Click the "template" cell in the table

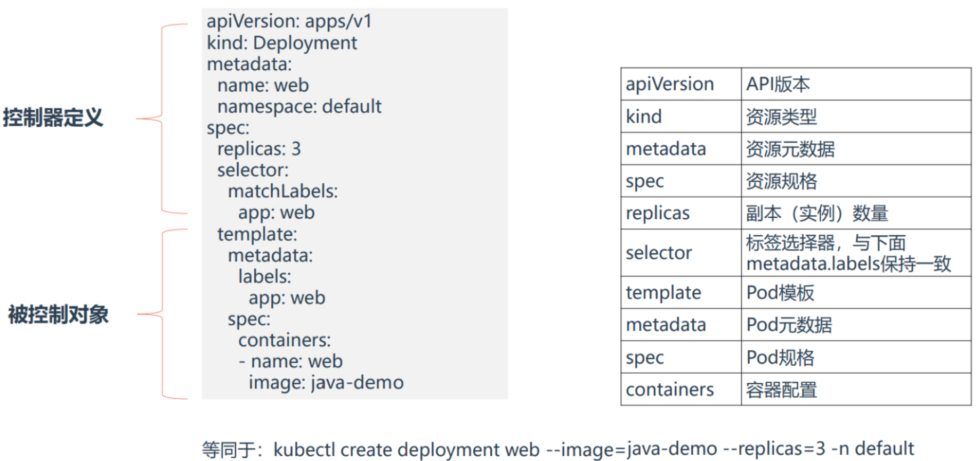tap(663, 292)
